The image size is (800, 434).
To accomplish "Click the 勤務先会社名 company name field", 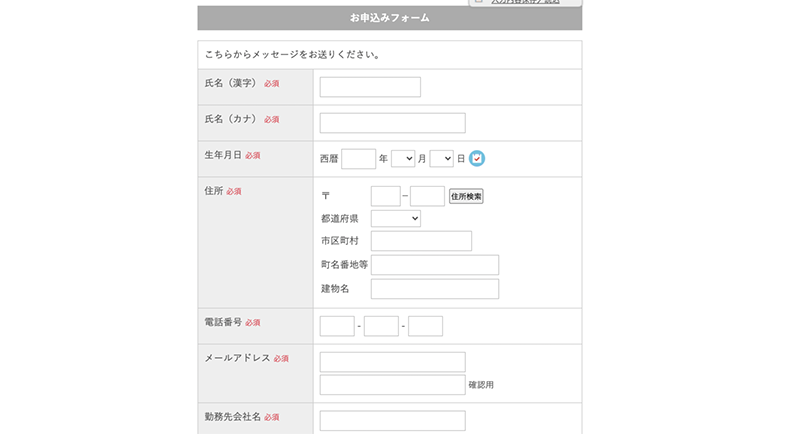I will pos(392,420).
